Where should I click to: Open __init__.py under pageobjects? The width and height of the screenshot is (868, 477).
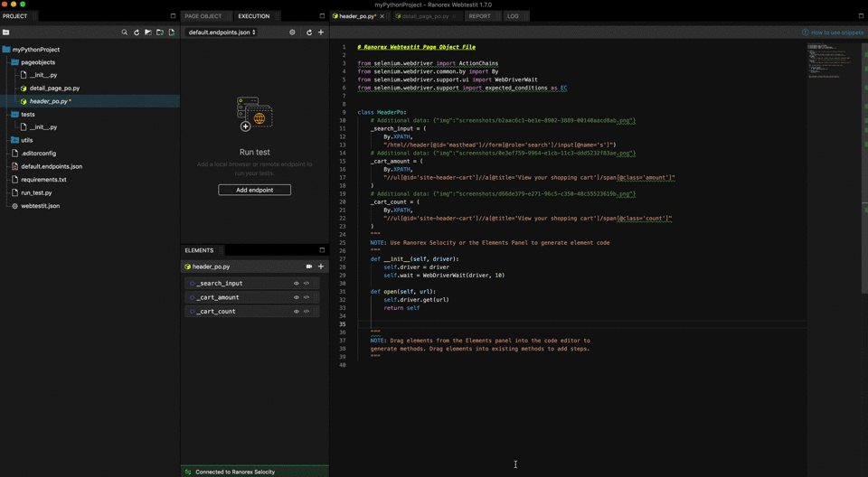coord(43,75)
